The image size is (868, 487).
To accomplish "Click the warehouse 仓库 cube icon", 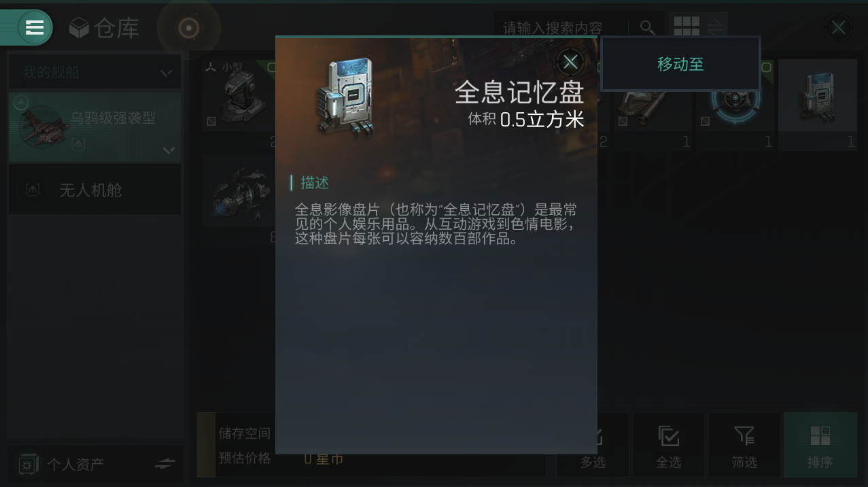I will tap(80, 28).
